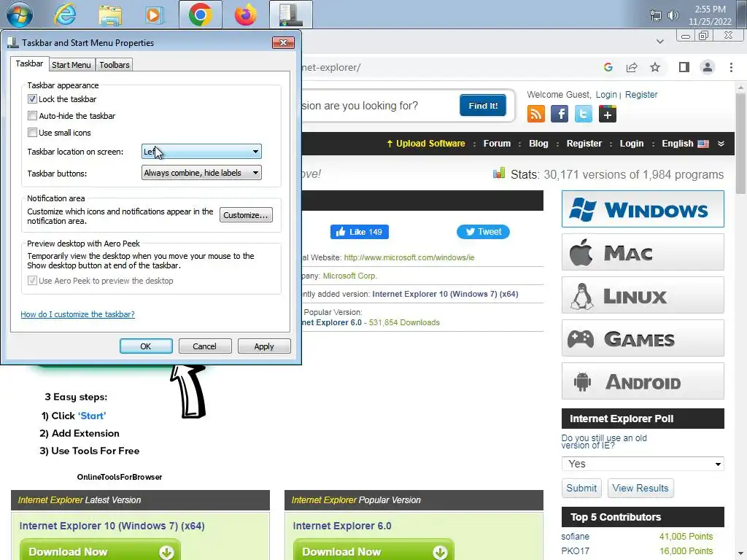Click the software version search field
Screen dimensions: 747x560
point(379,105)
